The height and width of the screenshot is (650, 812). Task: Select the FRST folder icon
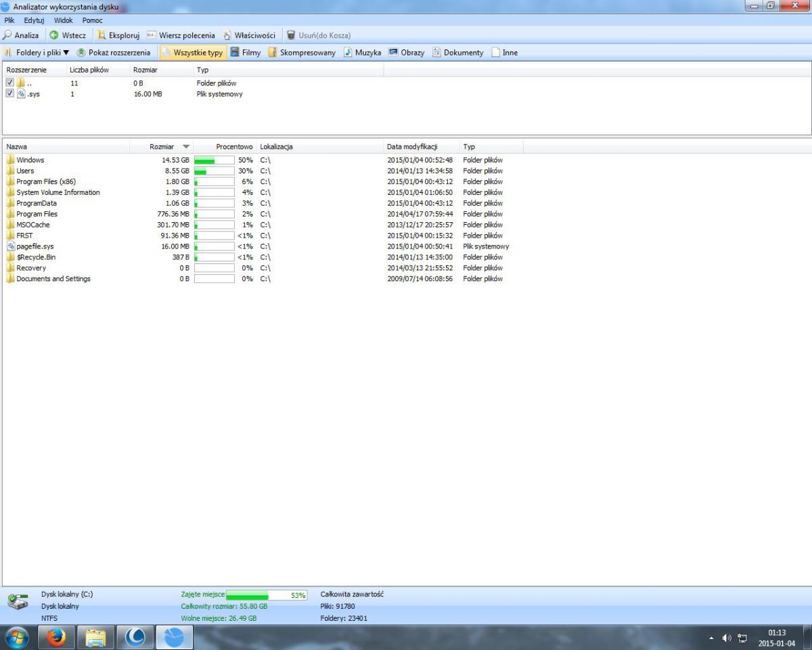click(11, 236)
